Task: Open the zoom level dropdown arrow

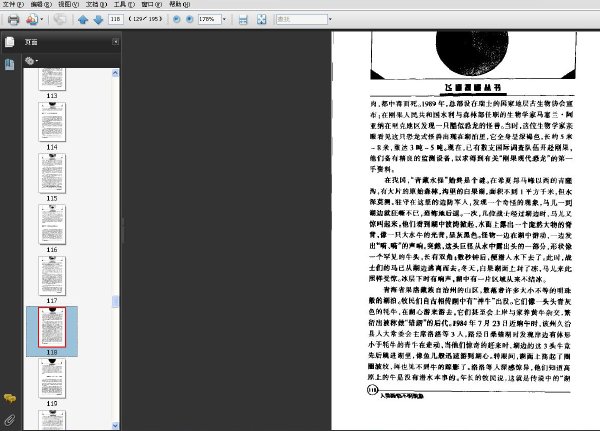Action: pyautogui.click(x=224, y=19)
